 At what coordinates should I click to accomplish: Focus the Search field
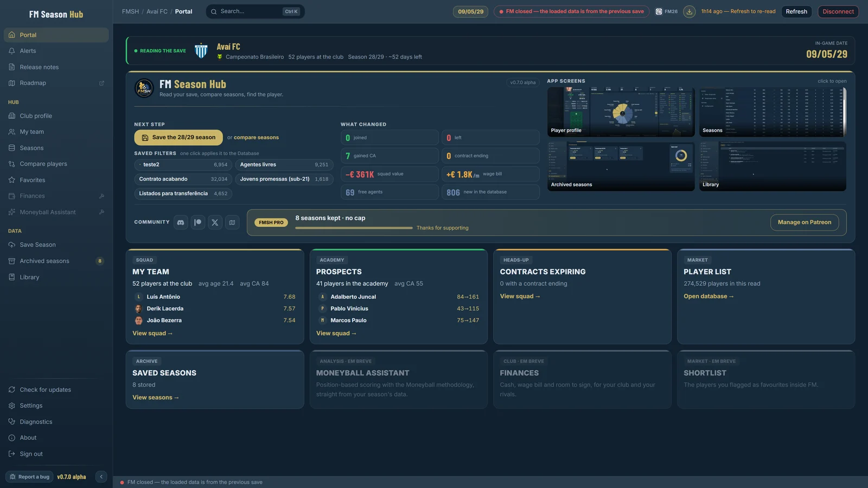255,11
